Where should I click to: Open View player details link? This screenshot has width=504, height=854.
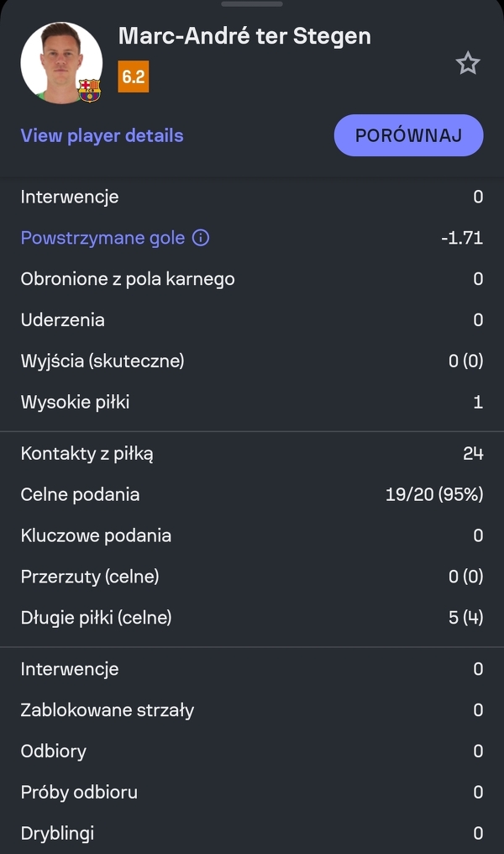coord(102,135)
